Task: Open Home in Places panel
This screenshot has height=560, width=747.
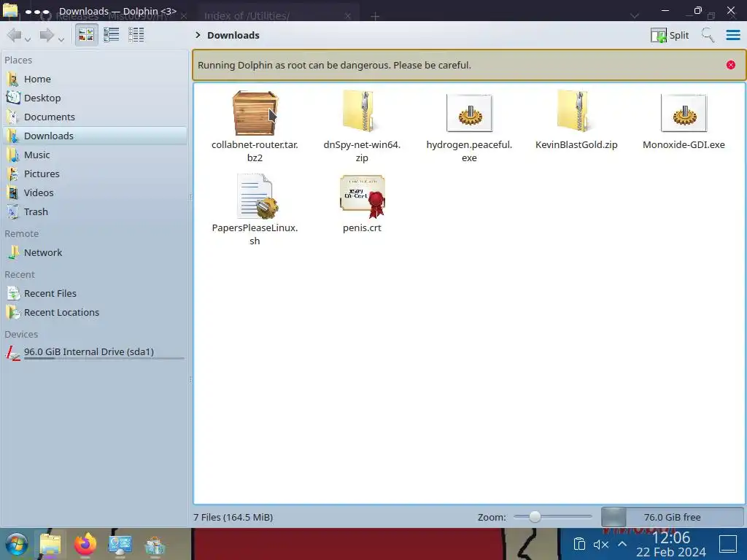Action: tap(95, 79)
